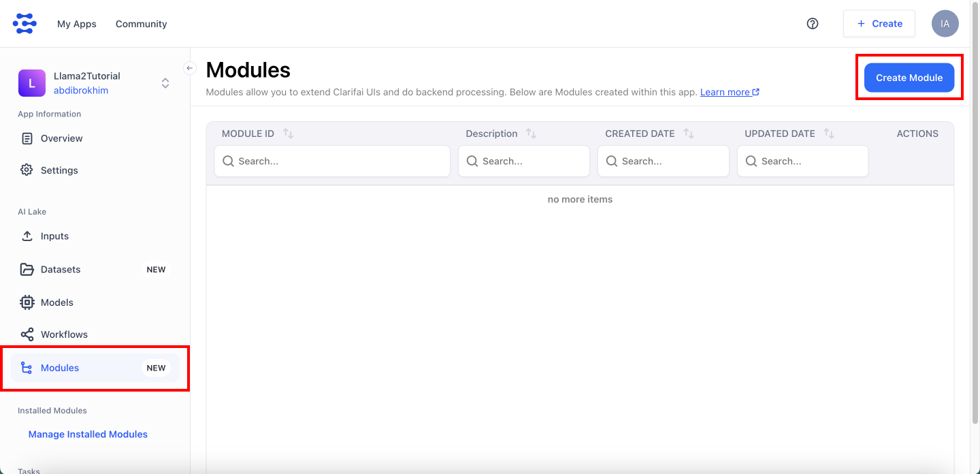This screenshot has width=980, height=474.
Task: Open Workflows in the sidebar
Action: tap(64, 334)
